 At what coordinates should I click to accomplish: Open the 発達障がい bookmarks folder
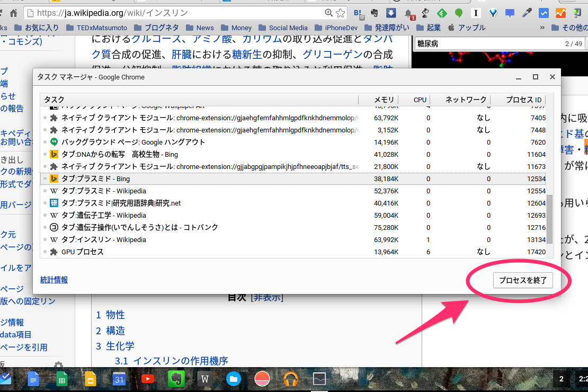click(x=387, y=28)
